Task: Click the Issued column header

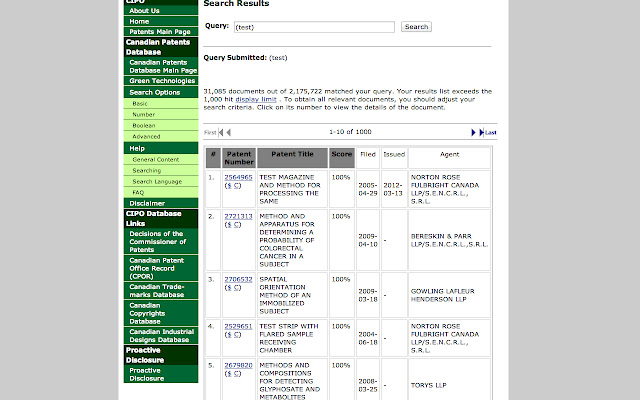Action: 394,158
